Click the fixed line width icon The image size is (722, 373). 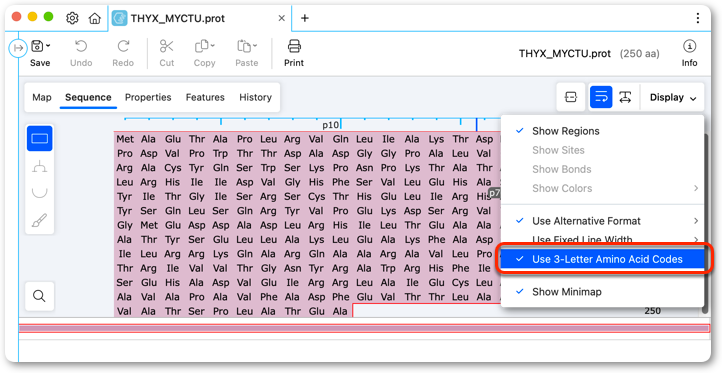tap(625, 97)
